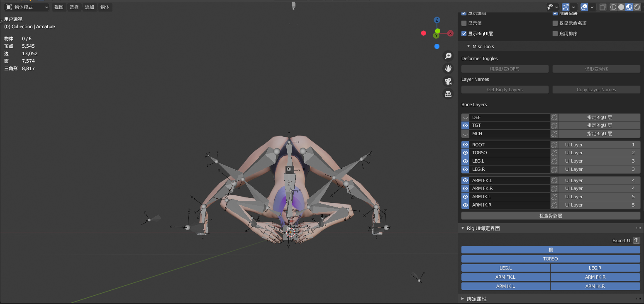Viewport: 644px width, 304px height.
Task: Click the 切换形变(OFF) button
Action: [505, 69]
